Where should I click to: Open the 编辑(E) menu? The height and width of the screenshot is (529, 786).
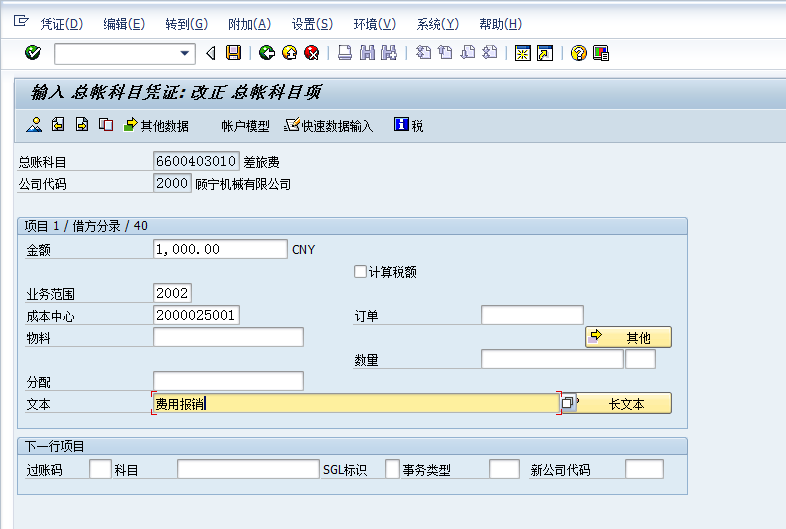(124, 24)
